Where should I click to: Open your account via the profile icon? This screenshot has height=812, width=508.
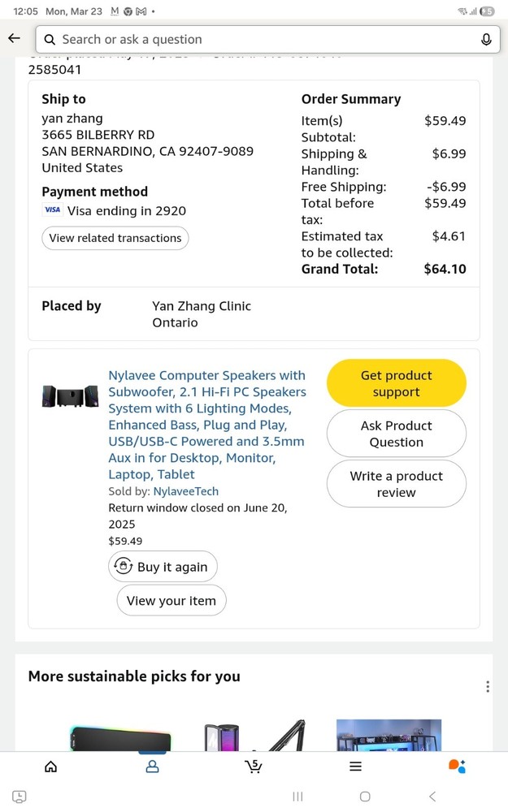[x=152, y=766]
